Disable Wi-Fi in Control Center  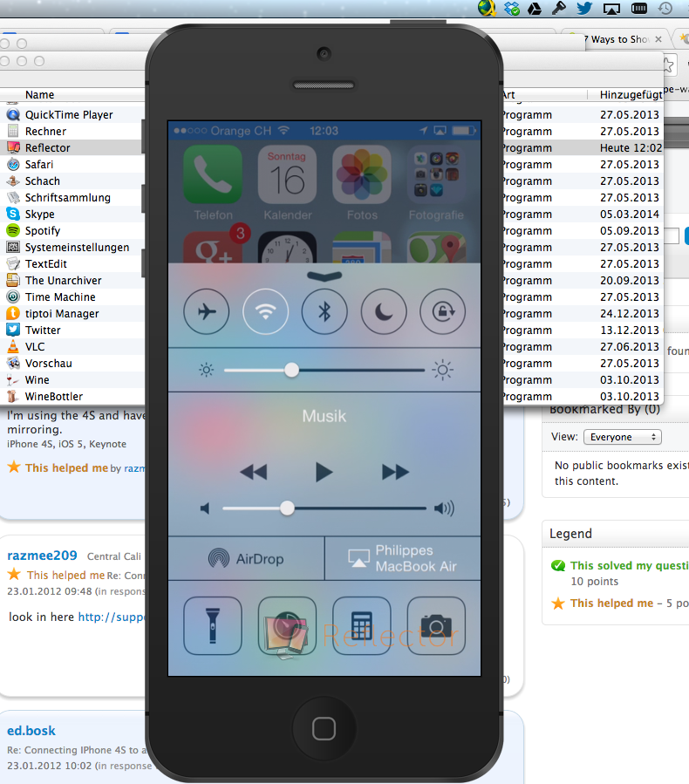265,311
